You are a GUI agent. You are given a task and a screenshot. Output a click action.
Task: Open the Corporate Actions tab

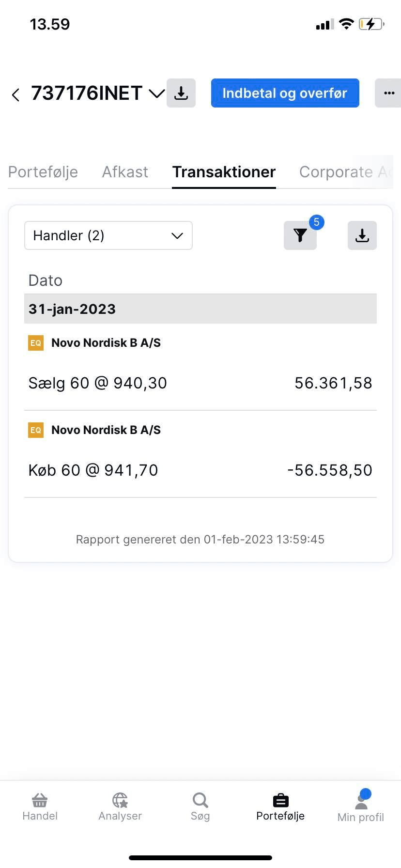[344, 172]
